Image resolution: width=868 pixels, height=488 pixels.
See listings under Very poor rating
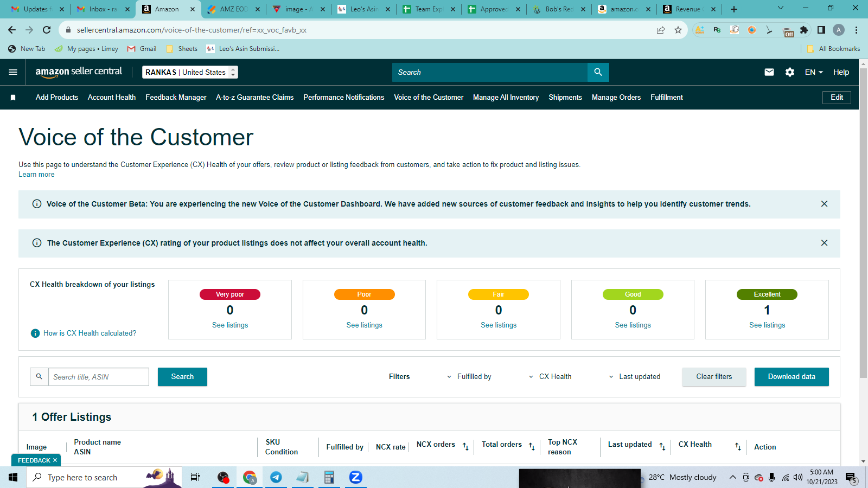coord(230,325)
